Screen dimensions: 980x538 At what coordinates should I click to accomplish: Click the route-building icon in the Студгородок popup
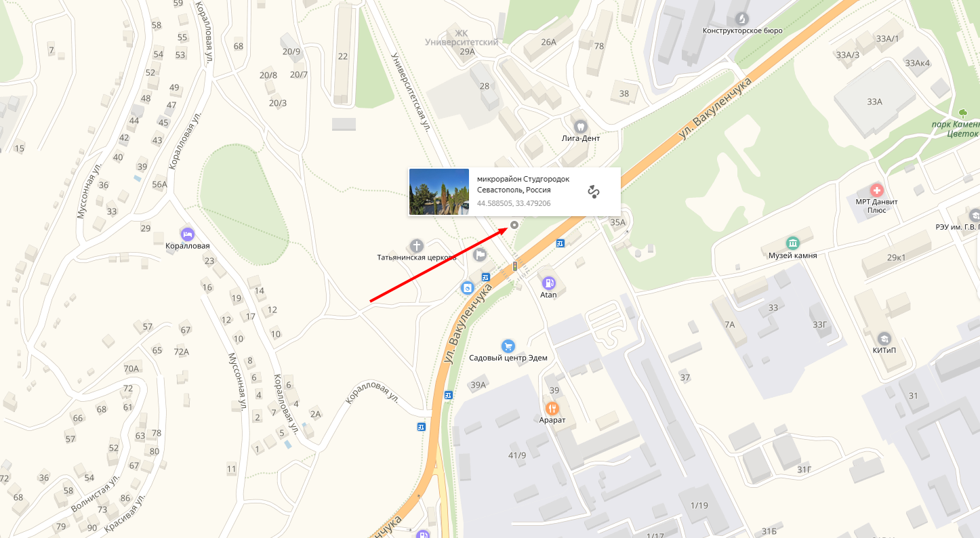[x=594, y=192]
